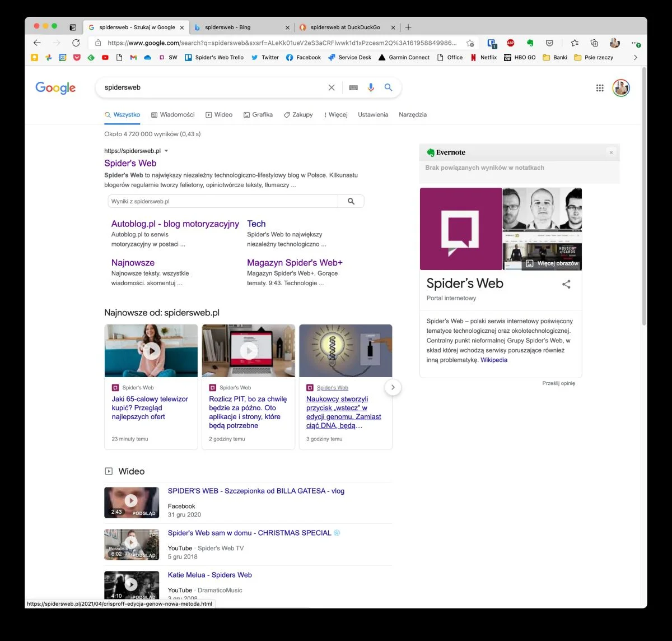Select the Grafika search filter

(258, 114)
